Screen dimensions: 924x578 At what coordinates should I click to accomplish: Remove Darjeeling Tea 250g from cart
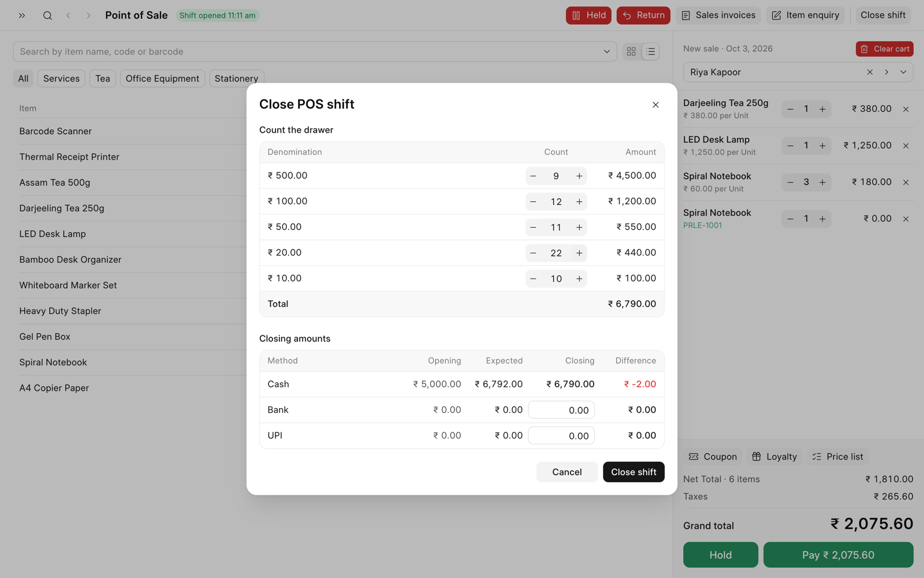click(x=906, y=109)
